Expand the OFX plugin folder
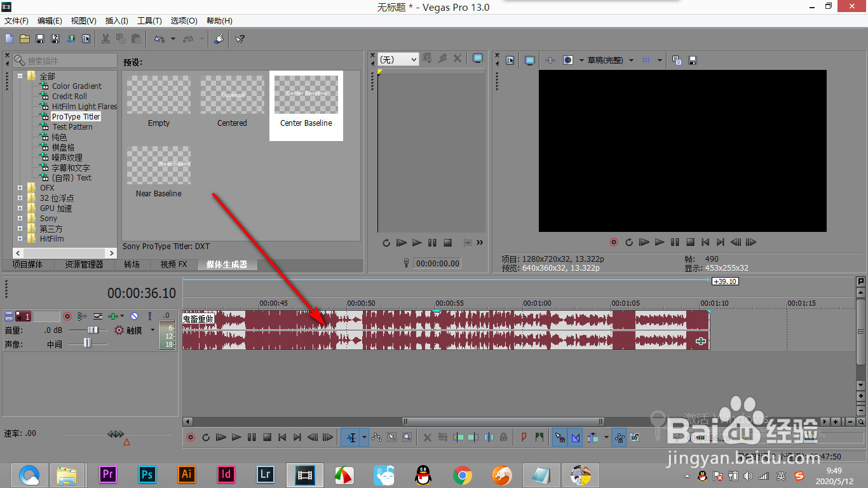The width and height of the screenshot is (868, 488). (20, 188)
